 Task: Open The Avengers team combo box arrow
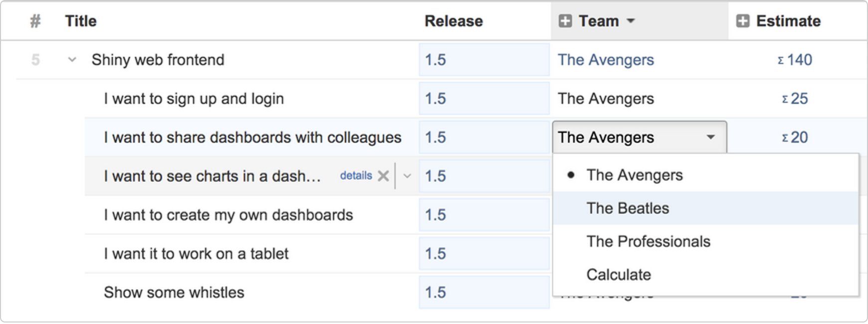[x=711, y=137]
